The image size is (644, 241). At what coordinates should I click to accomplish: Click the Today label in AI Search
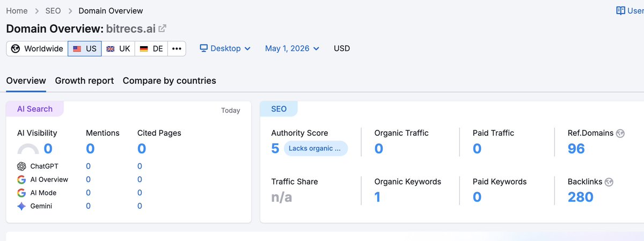point(231,111)
